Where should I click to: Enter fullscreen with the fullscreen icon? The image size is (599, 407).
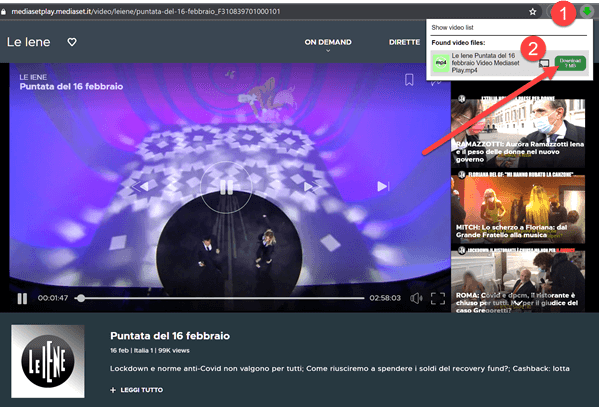438,298
